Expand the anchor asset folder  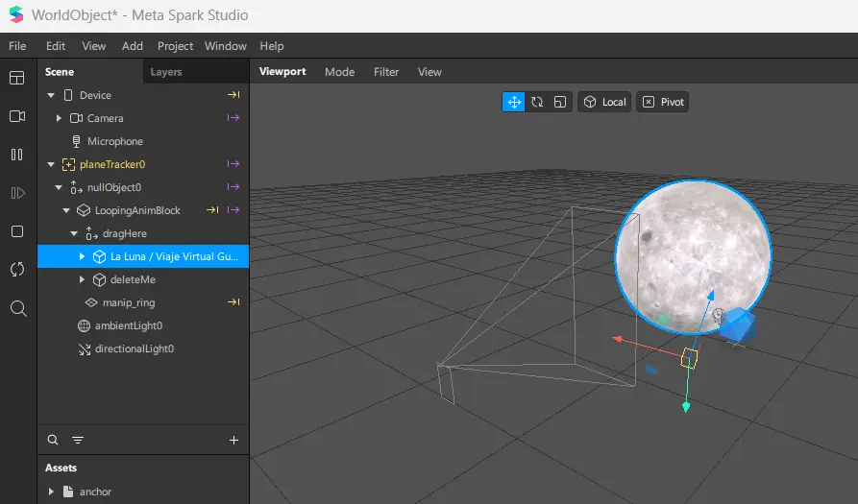pyautogui.click(x=51, y=492)
